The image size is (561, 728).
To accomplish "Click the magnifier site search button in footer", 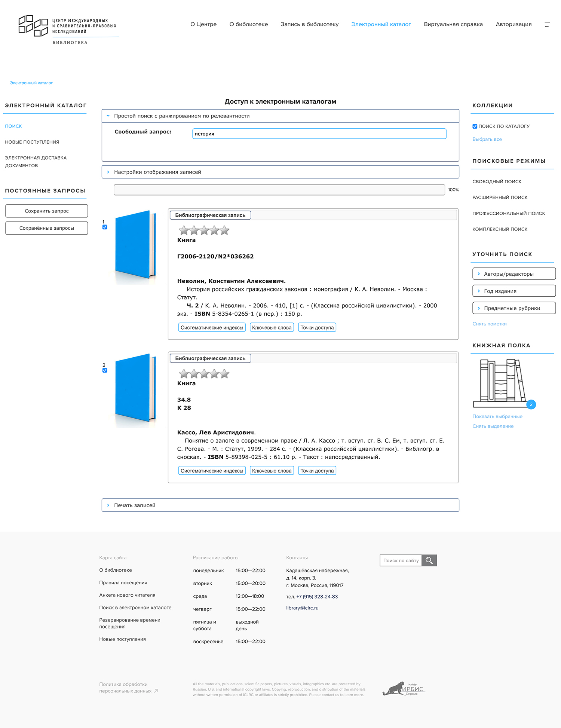I will (x=429, y=560).
